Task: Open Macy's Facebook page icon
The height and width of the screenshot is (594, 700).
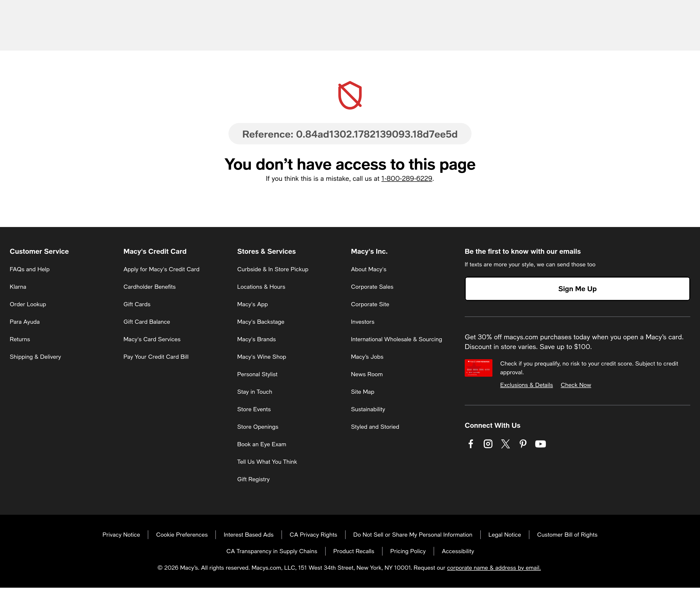Action: 471,444
